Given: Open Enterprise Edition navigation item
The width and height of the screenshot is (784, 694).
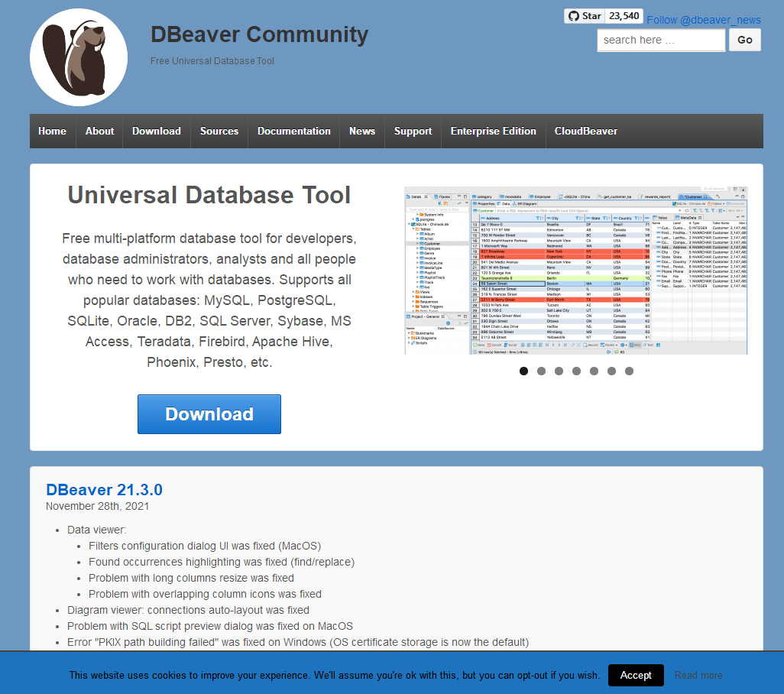Looking at the screenshot, I should 494,131.
